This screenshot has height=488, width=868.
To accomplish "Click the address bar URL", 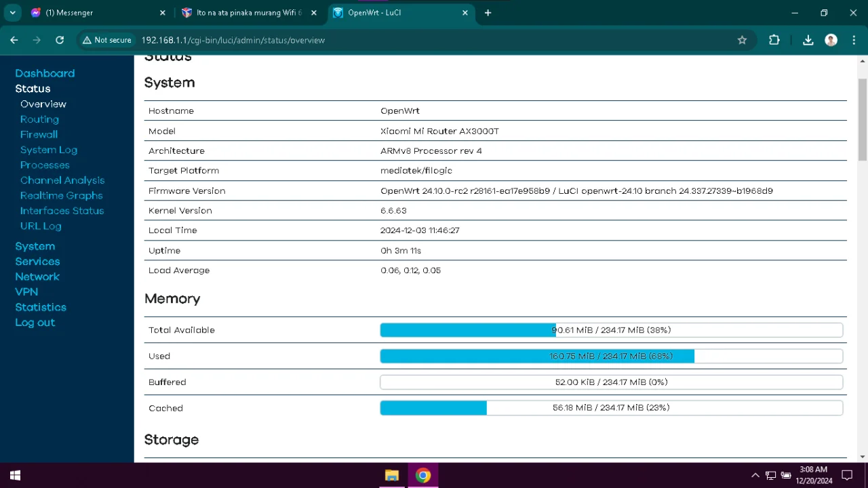I will 233,40.
